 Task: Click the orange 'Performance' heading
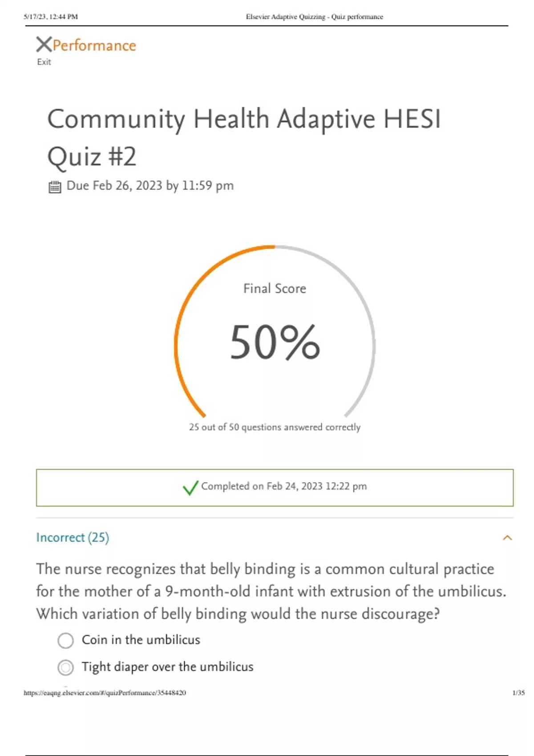click(x=94, y=45)
